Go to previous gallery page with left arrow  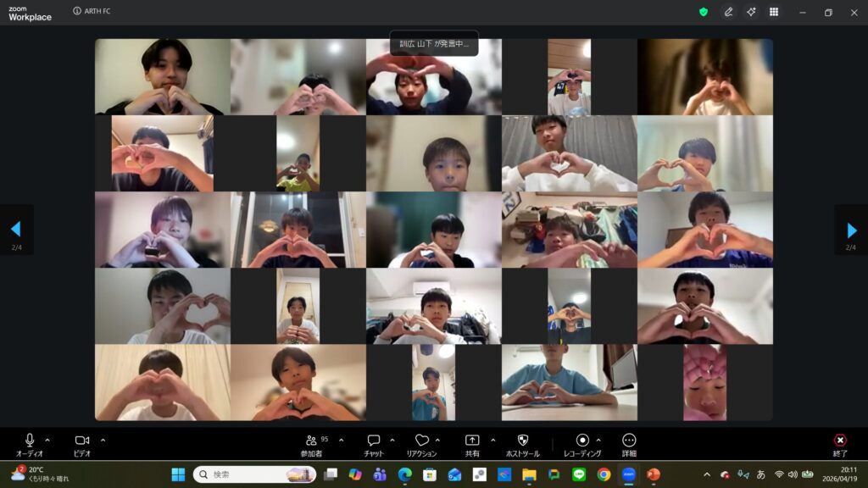coord(15,230)
